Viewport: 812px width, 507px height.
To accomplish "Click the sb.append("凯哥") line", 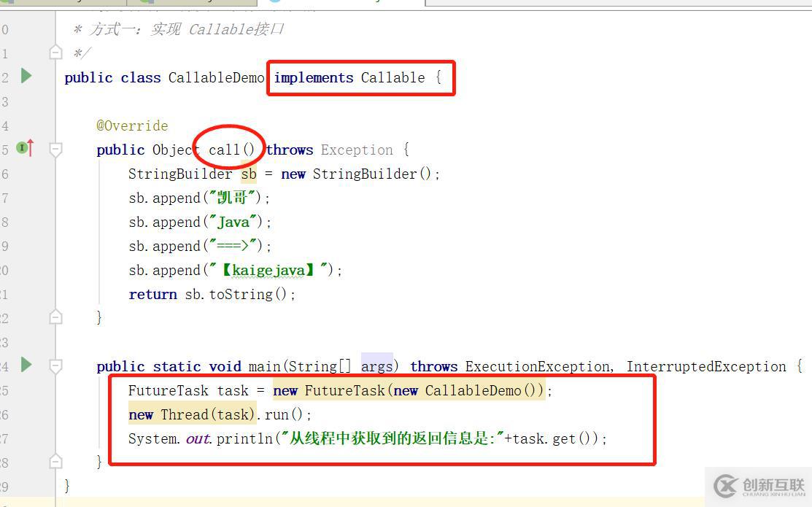I will [199, 198].
